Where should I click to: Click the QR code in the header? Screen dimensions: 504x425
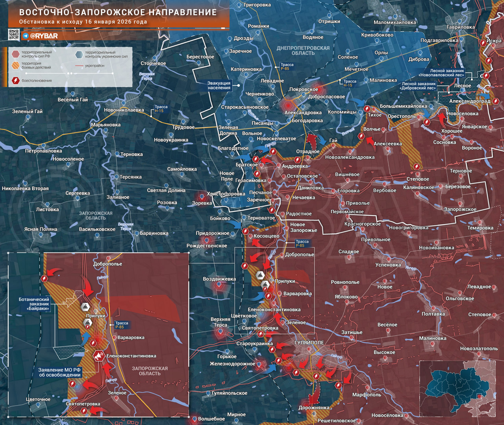[x=14, y=34]
